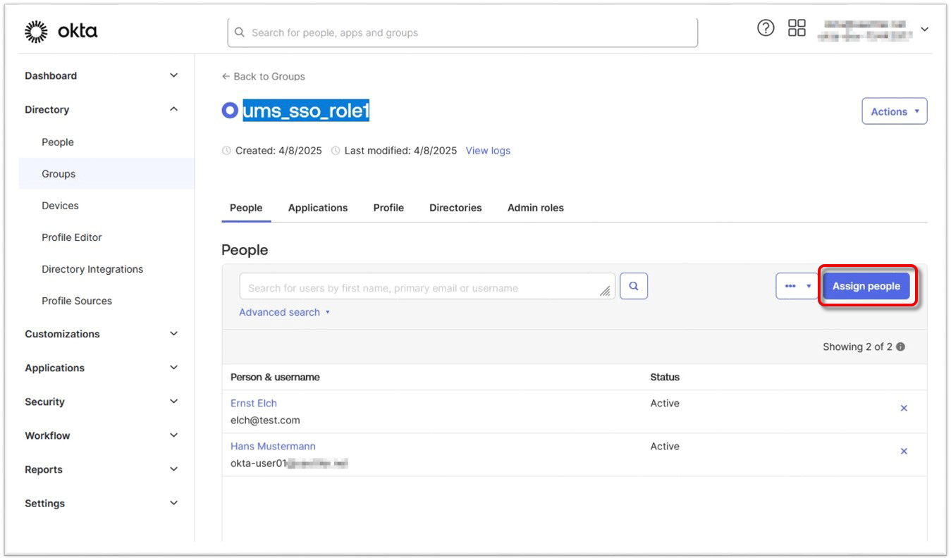This screenshot has width=951, height=560.
Task: Click the info icon beside Showing 2 of 2
Action: pos(900,347)
